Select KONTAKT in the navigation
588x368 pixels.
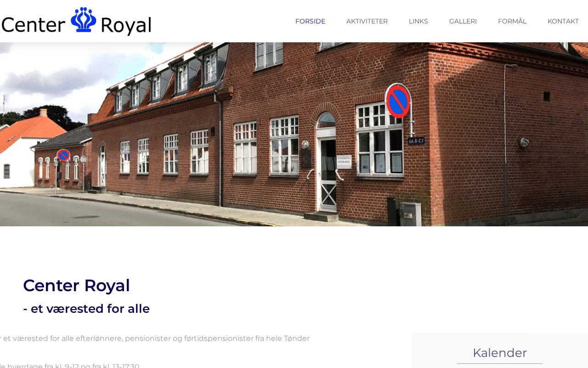(563, 21)
